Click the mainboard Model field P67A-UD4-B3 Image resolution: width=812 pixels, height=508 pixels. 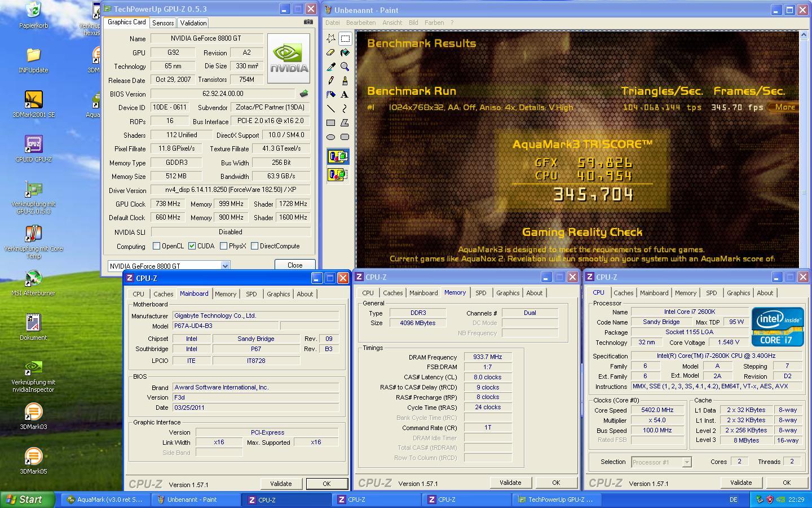pos(226,326)
